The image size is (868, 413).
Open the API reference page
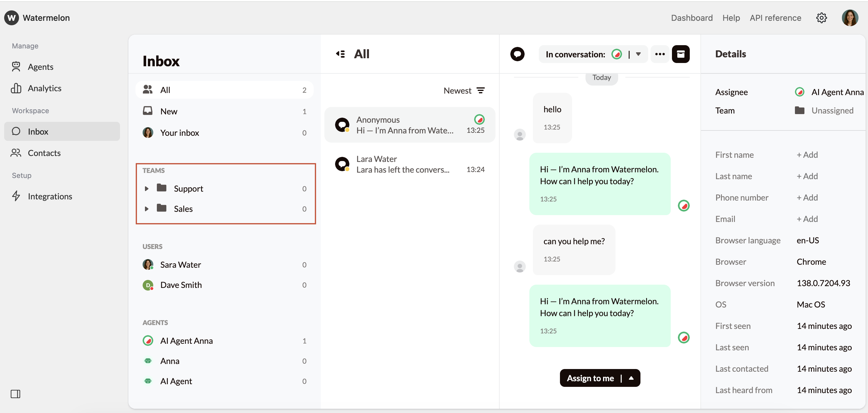tap(775, 18)
